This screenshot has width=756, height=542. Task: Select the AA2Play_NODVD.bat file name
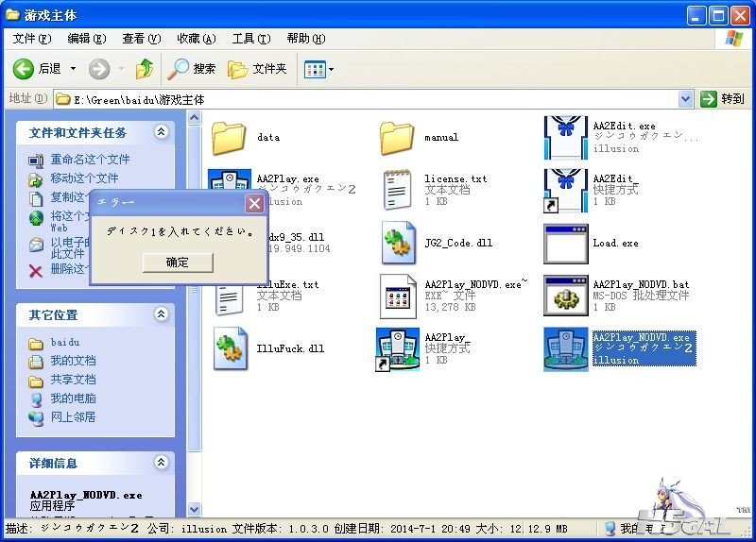pos(641,284)
